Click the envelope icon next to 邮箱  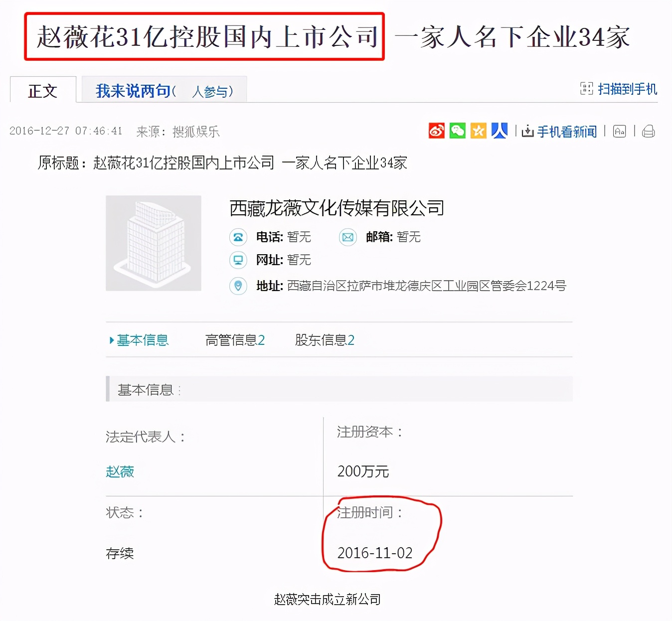point(347,238)
